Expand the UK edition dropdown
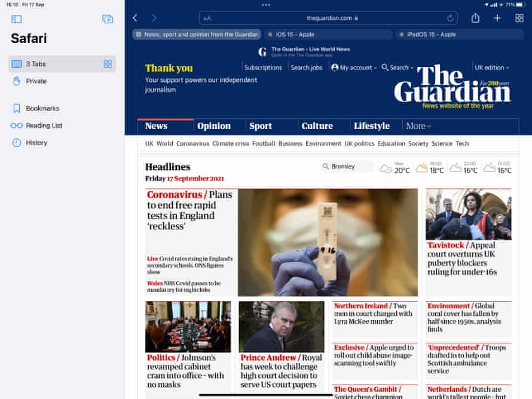 point(491,67)
